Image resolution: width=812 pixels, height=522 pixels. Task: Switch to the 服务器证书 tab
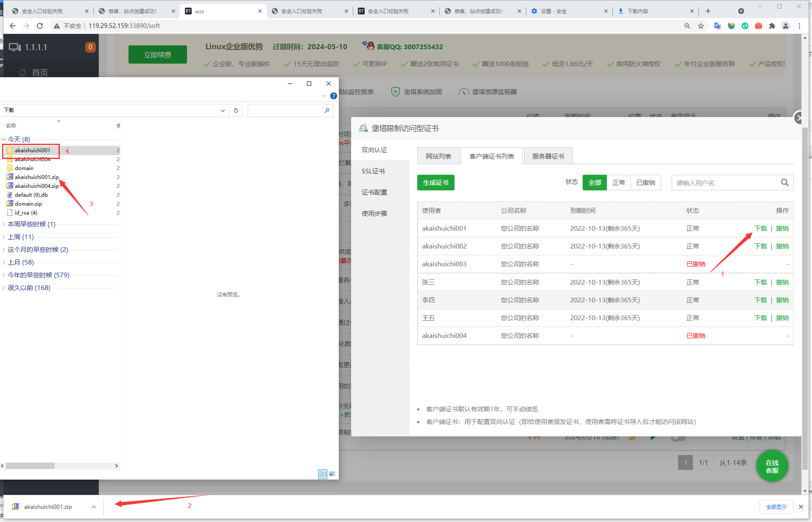pos(548,156)
